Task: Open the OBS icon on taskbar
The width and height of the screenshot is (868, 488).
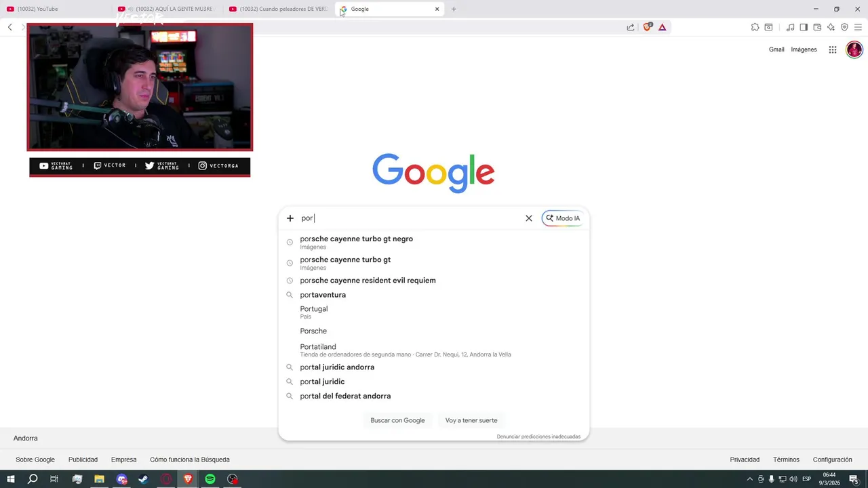Action: coord(233,479)
